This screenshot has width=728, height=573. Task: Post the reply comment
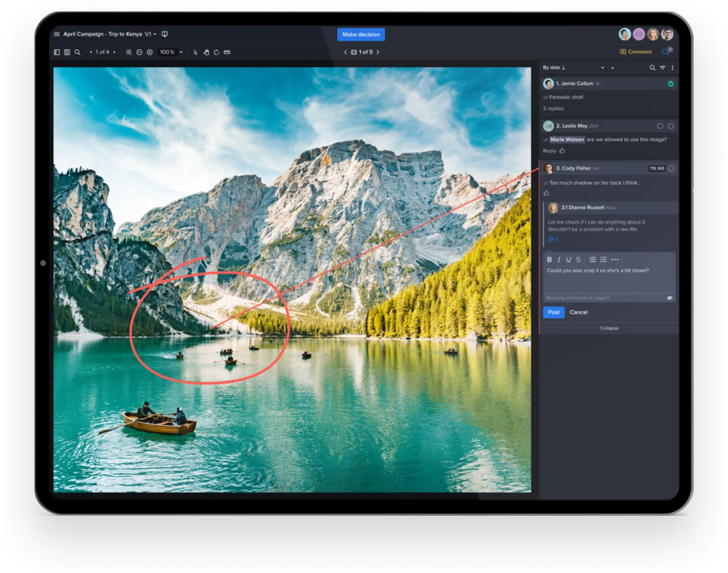tap(554, 312)
